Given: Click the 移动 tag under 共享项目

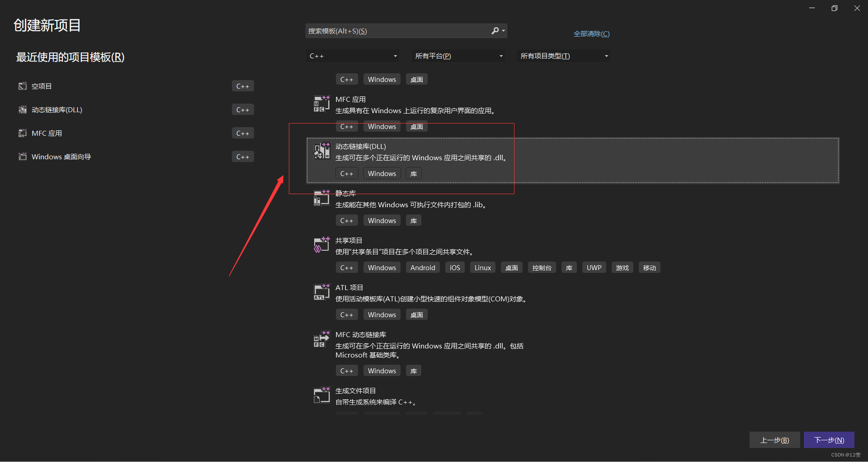Looking at the screenshot, I should point(650,268).
